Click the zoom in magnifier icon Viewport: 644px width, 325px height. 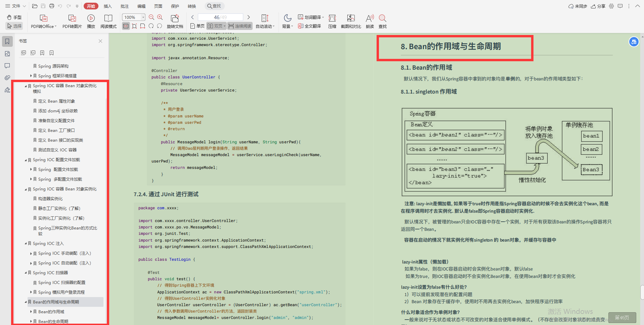pyautogui.click(x=160, y=17)
